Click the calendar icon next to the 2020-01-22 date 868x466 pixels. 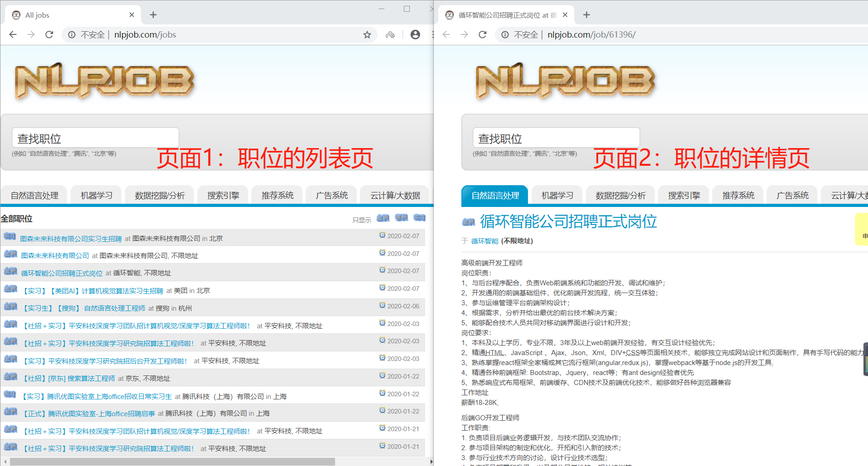pyautogui.click(x=382, y=375)
